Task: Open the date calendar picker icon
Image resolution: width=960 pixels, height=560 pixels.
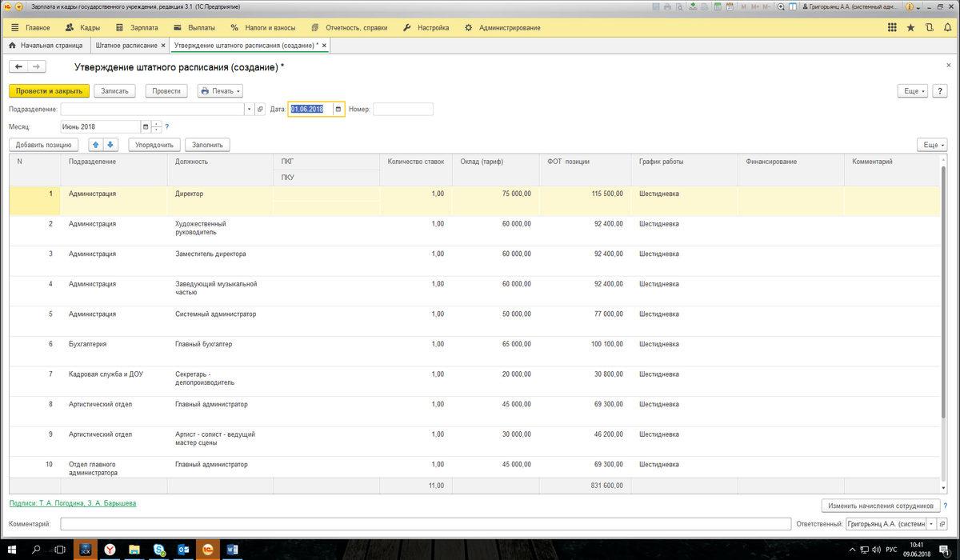Action: [x=338, y=109]
